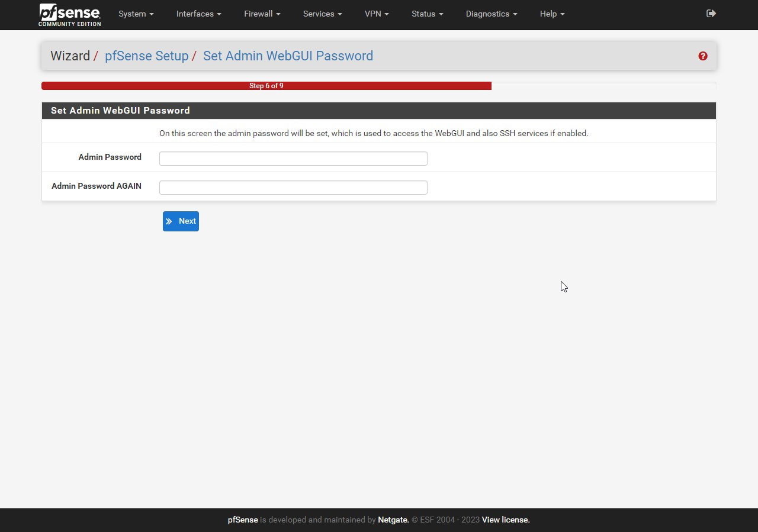Click View license in the footer
The width and height of the screenshot is (758, 532).
click(x=506, y=520)
